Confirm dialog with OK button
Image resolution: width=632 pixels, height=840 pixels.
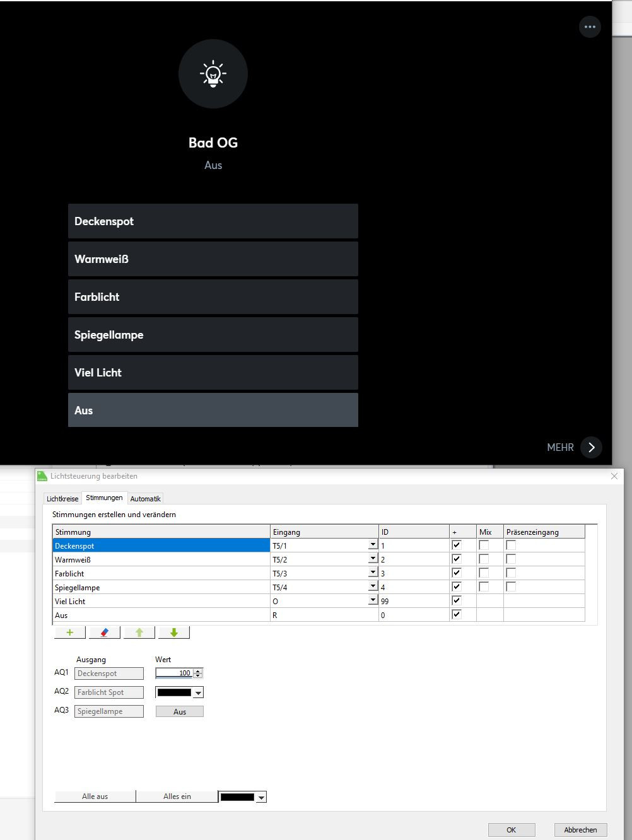coord(512,830)
